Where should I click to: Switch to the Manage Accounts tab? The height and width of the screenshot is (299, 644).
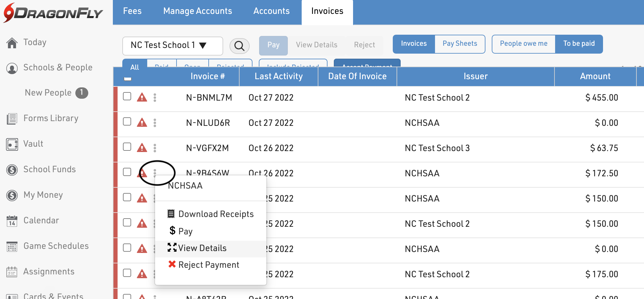pos(197,11)
